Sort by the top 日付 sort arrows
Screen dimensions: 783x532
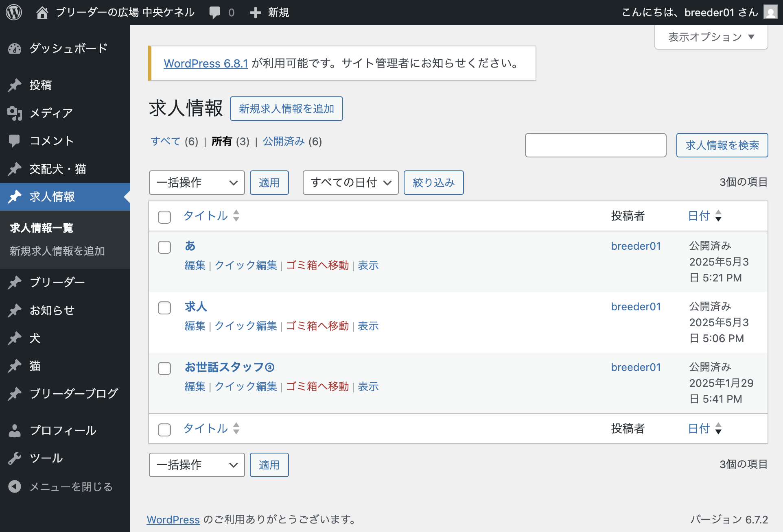coord(718,216)
